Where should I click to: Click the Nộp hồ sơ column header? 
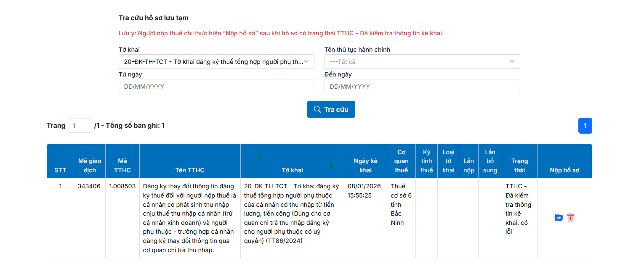tap(564, 170)
